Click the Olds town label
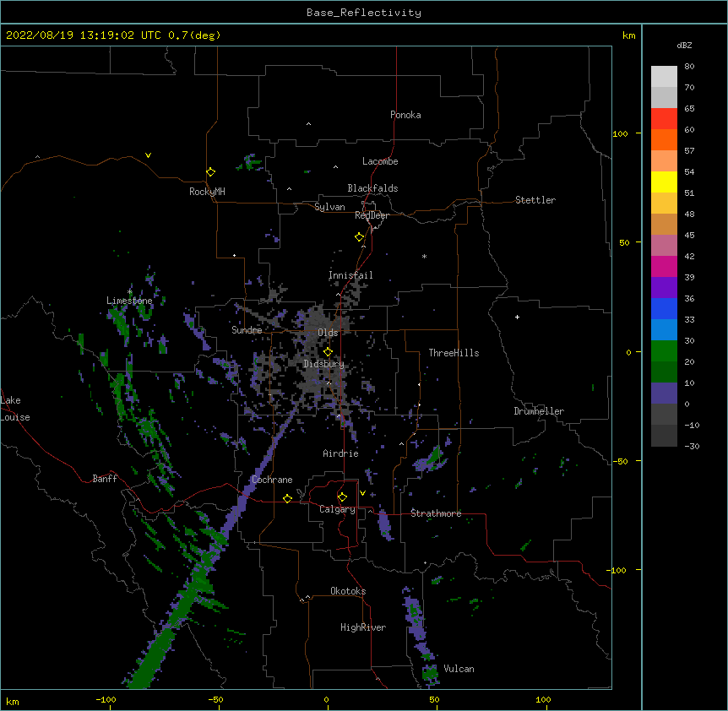728x711 pixels. pyautogui.click(x=328, y=333)
